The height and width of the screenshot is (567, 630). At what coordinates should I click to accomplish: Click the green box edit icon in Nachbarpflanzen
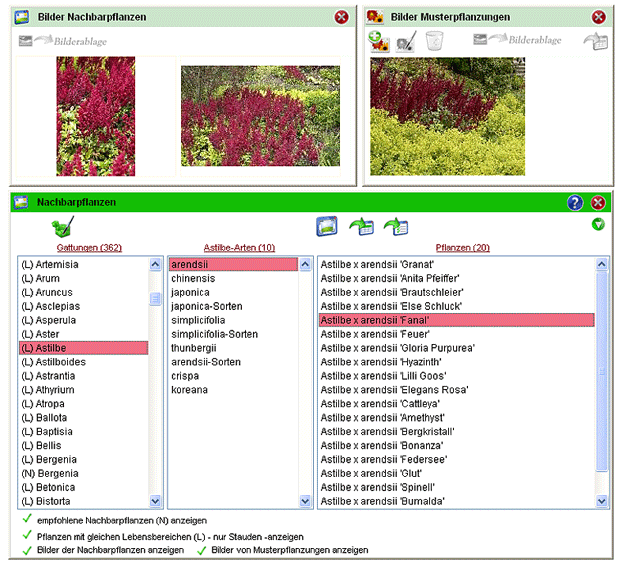click(63, 227)
